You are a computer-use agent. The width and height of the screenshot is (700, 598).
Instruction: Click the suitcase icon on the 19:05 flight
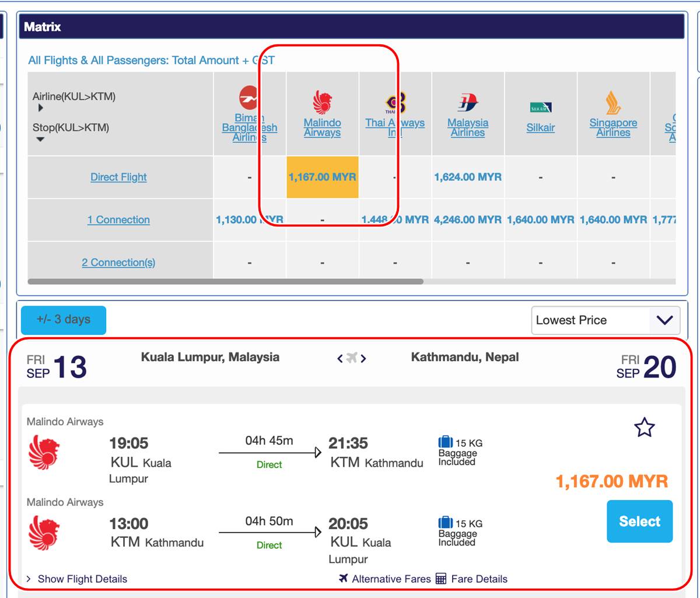(x=446, y=442)
